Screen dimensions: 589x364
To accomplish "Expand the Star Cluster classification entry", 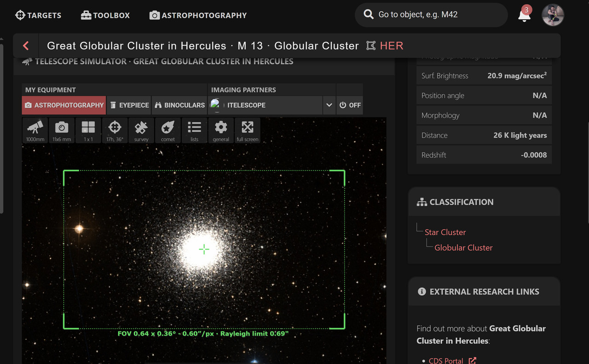I will coord(445,232).
